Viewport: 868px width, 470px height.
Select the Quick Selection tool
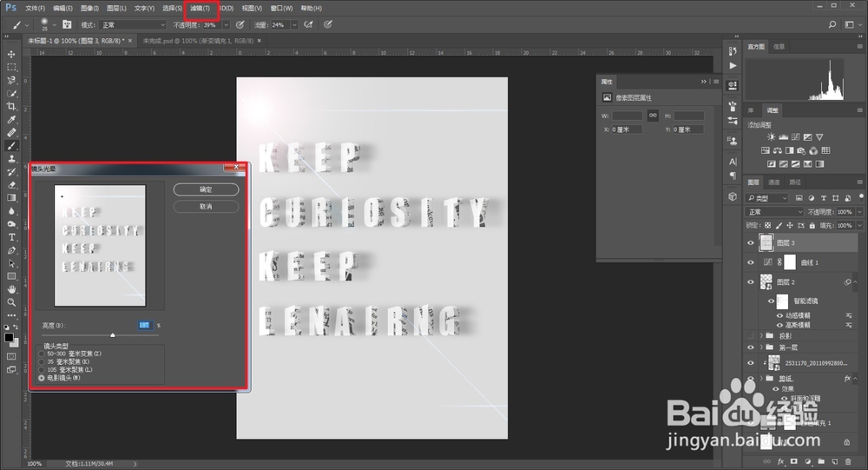pos(11,93)
